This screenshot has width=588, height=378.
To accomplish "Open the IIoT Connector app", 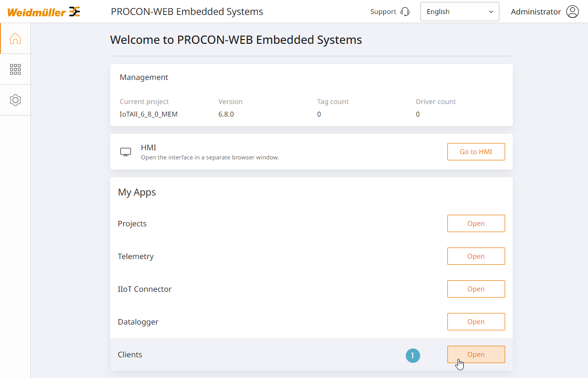I will click(x=476, y=289).
